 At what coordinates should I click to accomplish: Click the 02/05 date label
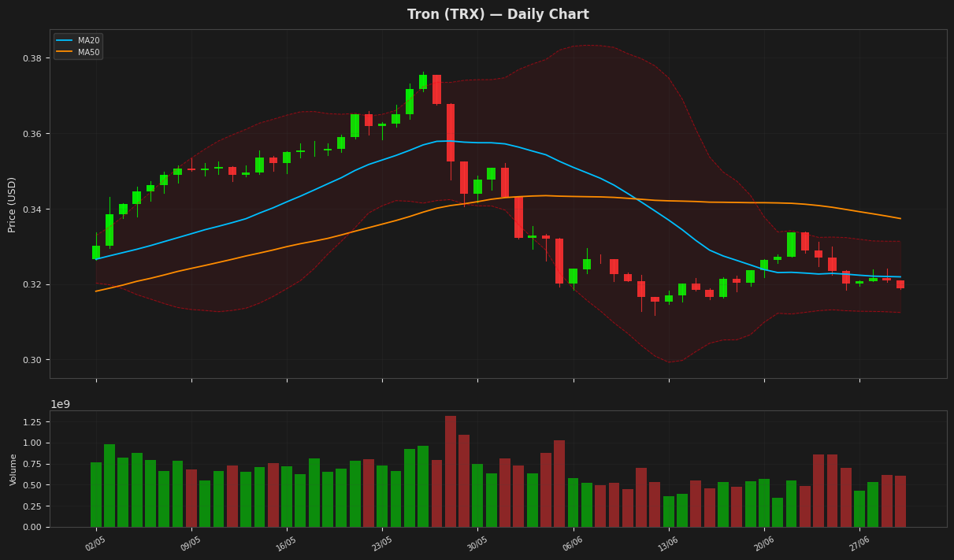tap(95, 543)
